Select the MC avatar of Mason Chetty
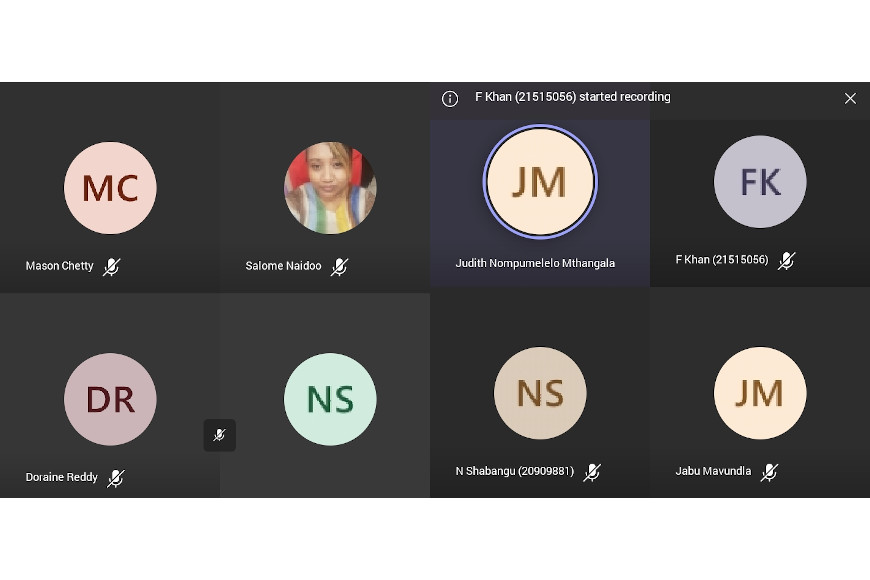The height and width of the screenshot is (580, 870). point(110,188)
